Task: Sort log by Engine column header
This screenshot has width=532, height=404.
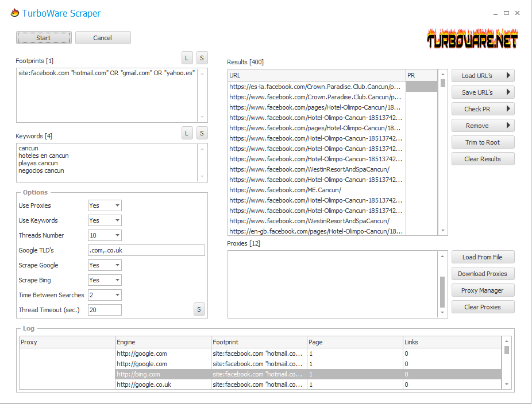Action: click(163, 342)
